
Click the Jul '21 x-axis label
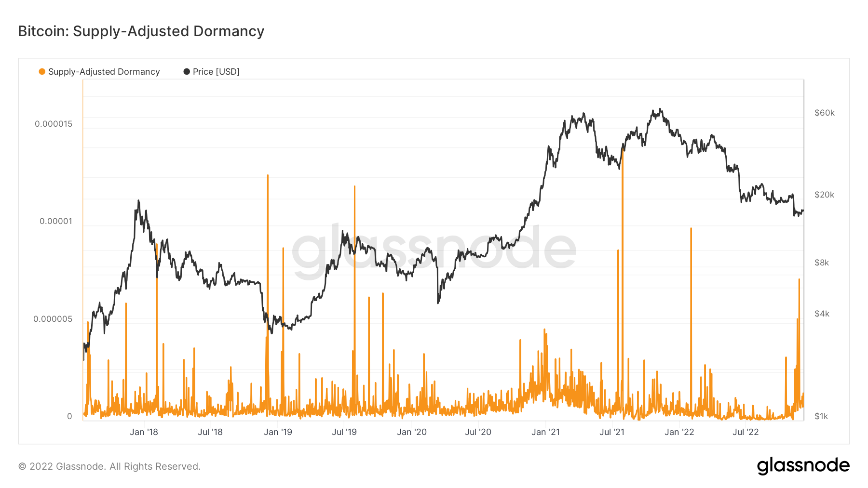(x=611, y=432)
